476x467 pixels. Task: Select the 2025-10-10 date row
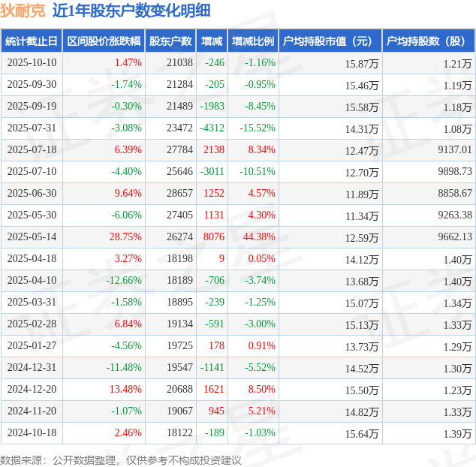32,63
